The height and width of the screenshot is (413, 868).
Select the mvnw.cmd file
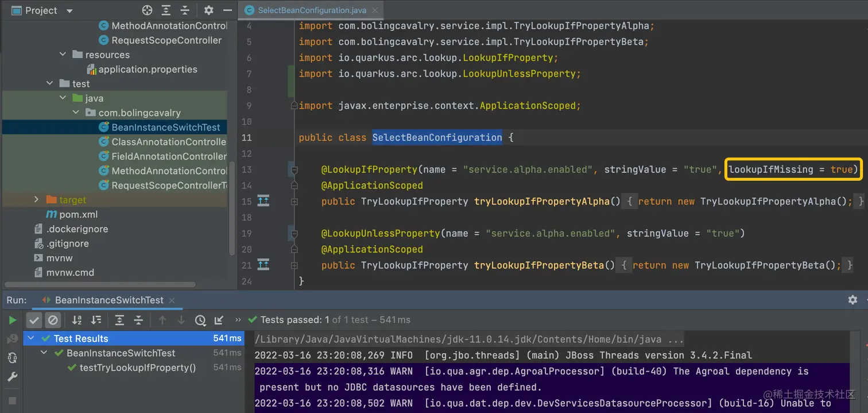(70, 273)
